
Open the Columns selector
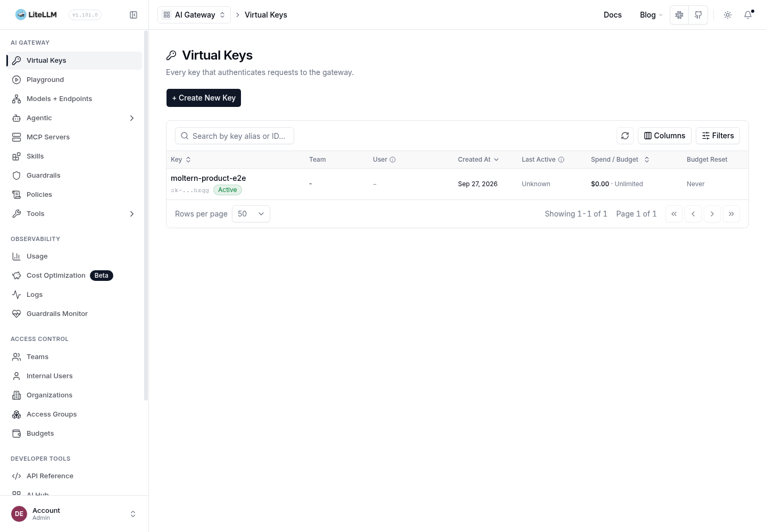[x=664, y=136]
